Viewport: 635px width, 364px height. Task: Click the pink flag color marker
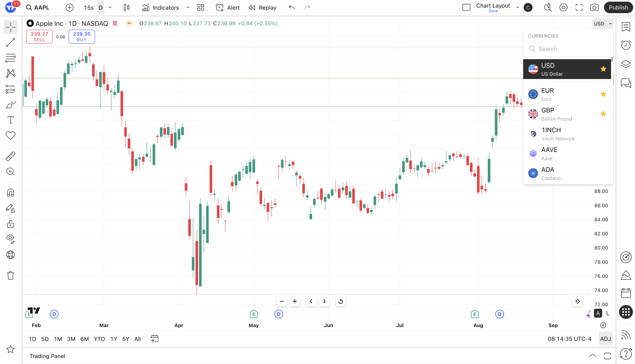115,23
